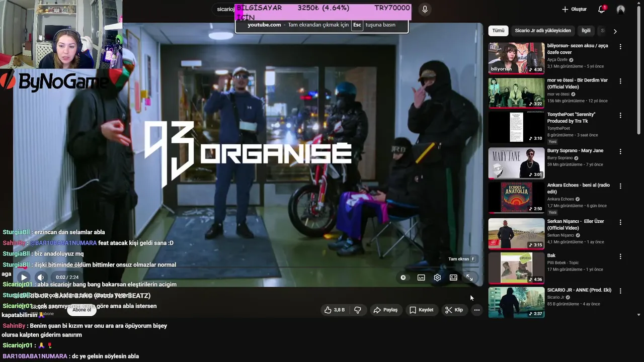Create a clip with Klip button

[x=454, y=310]
